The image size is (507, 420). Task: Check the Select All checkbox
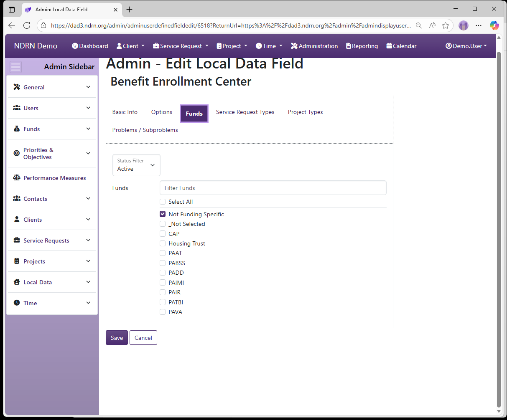point(163,202)
